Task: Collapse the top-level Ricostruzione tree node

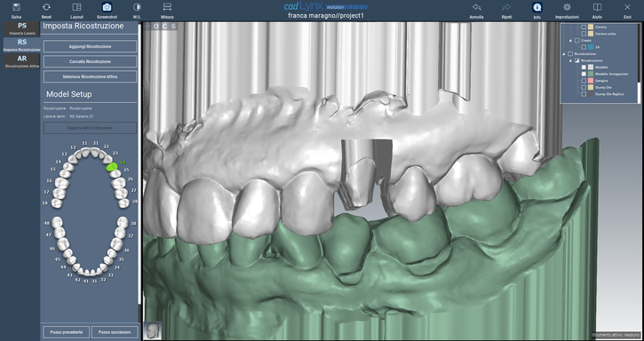Action: [x=564, y=54]
